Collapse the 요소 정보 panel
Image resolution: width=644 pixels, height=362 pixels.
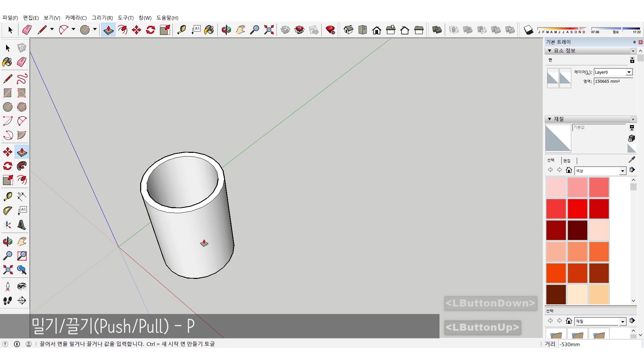549,51
